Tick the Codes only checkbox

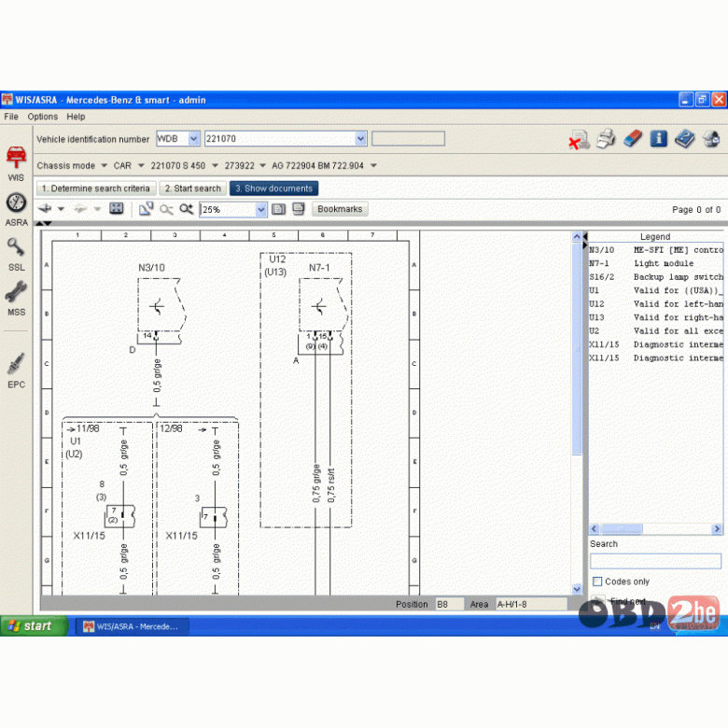coord(597,581)
